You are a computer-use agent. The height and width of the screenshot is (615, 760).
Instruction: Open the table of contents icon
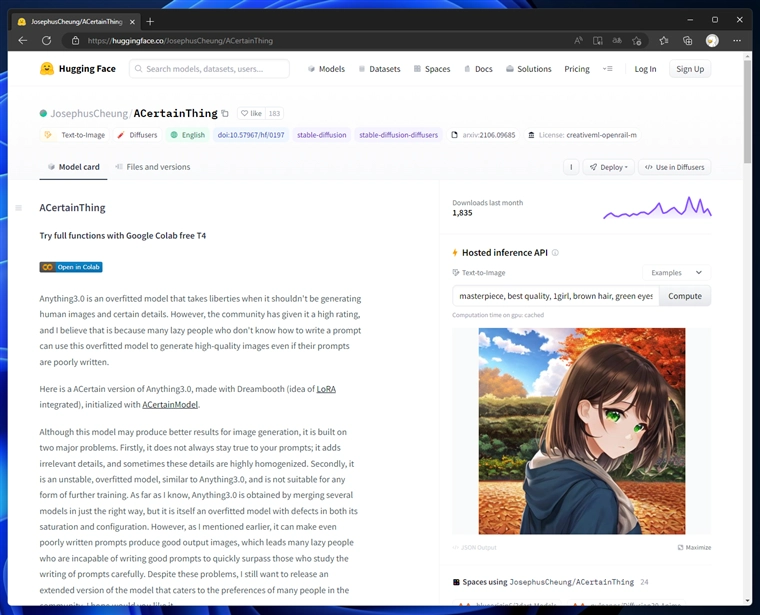pyautogui.click(x=19, y=208)
